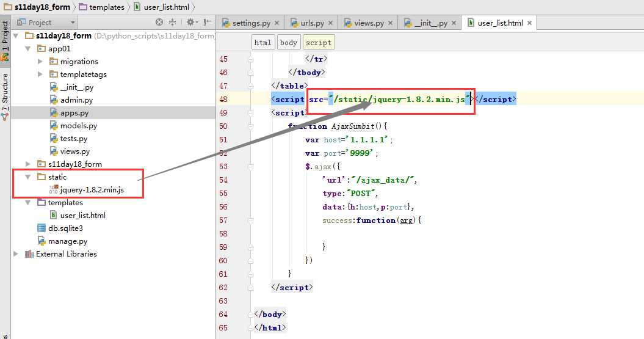Expand the templatetags folder
This screenshot has height=339, width=644.
pyautogui.click(x=40, y=75)
